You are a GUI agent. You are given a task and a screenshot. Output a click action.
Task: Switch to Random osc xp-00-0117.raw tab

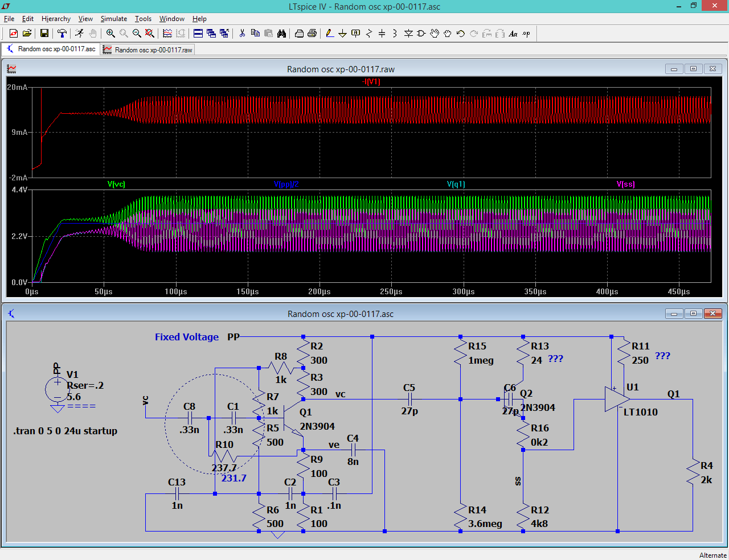pyautogui.click(x=148, y=50)
